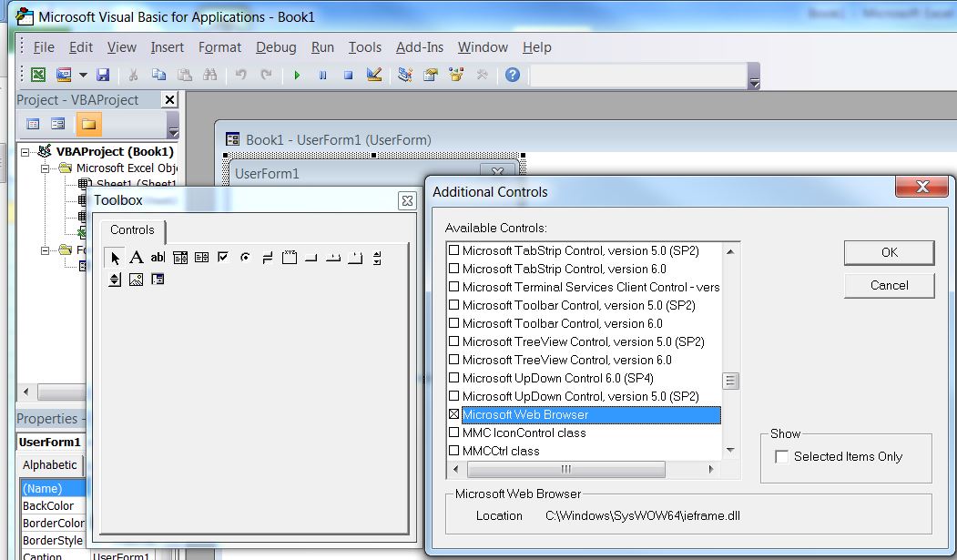Open Project pane toolbar options arrow
This screenshot has width=957, height=560.
tap(173, 125)
